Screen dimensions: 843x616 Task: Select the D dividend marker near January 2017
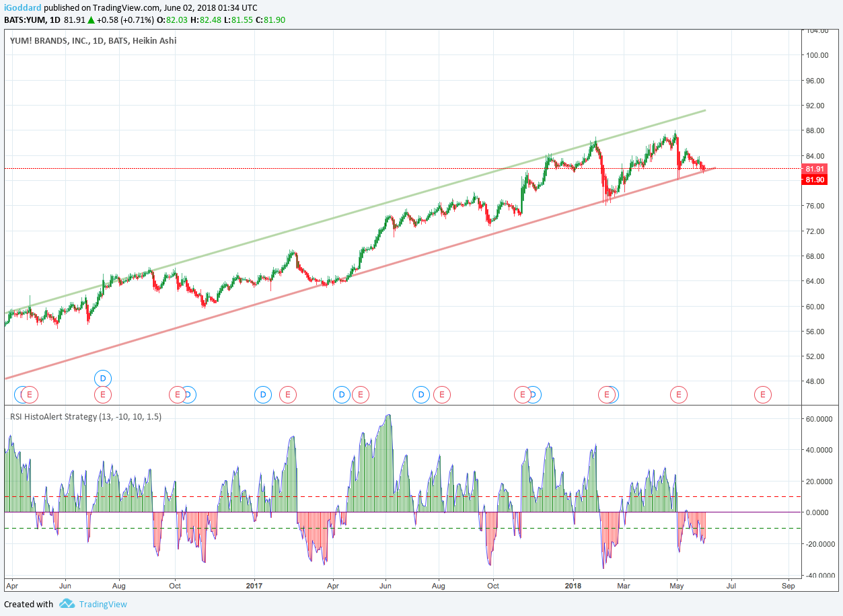tap(262, 395)
